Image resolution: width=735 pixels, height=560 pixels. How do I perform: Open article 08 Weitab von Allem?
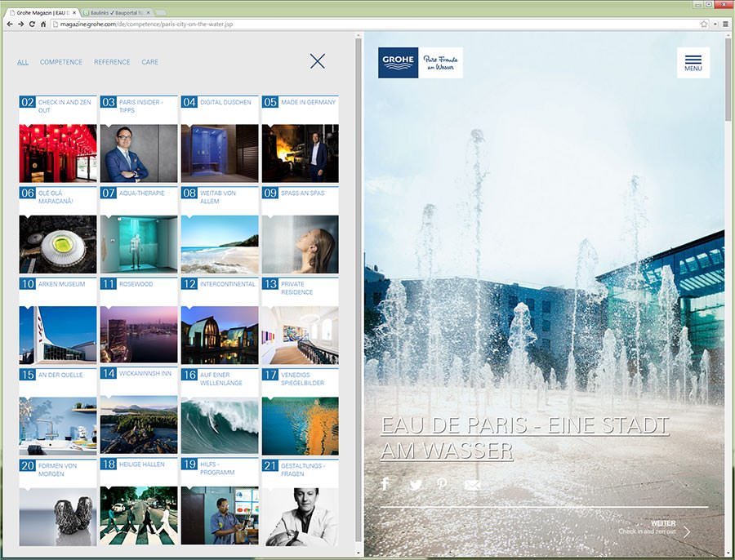pos(220,229)
